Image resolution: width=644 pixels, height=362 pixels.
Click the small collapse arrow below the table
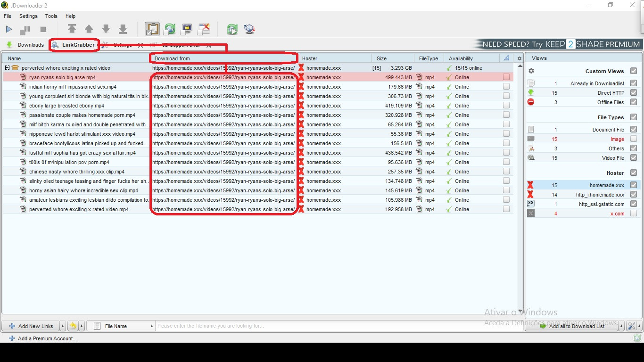[520, 311]
